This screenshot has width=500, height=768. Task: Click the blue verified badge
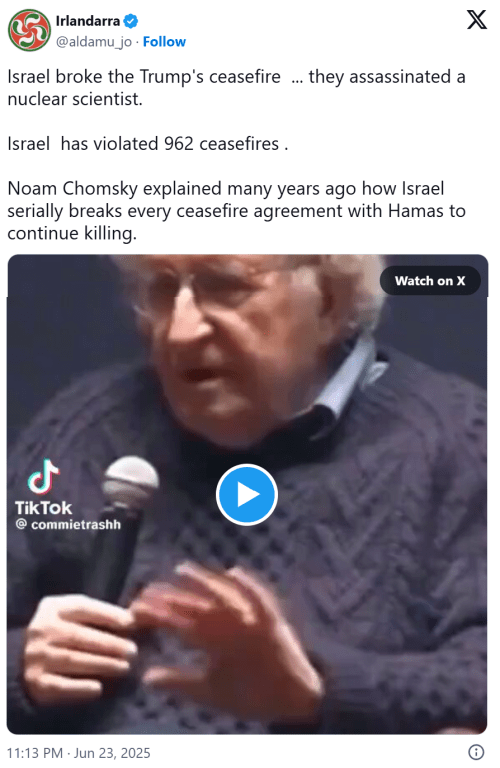point(130,21)
